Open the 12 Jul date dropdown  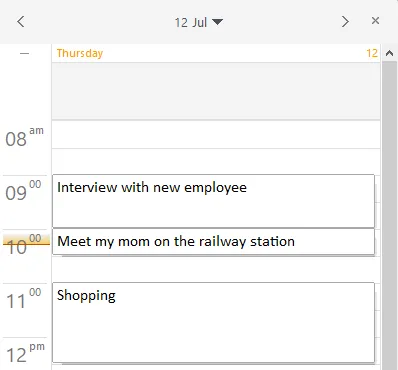pyautogui.click(x=199, y=22)
